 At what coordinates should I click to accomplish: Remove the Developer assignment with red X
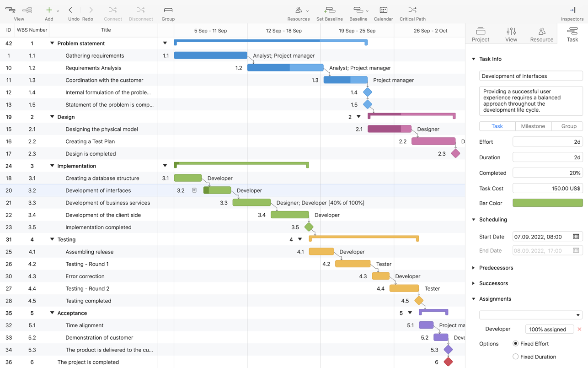pos(579,329)
